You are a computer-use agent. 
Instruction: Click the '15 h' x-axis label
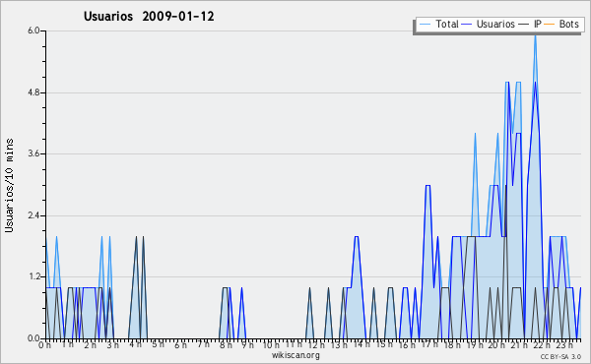coord(384,344)
